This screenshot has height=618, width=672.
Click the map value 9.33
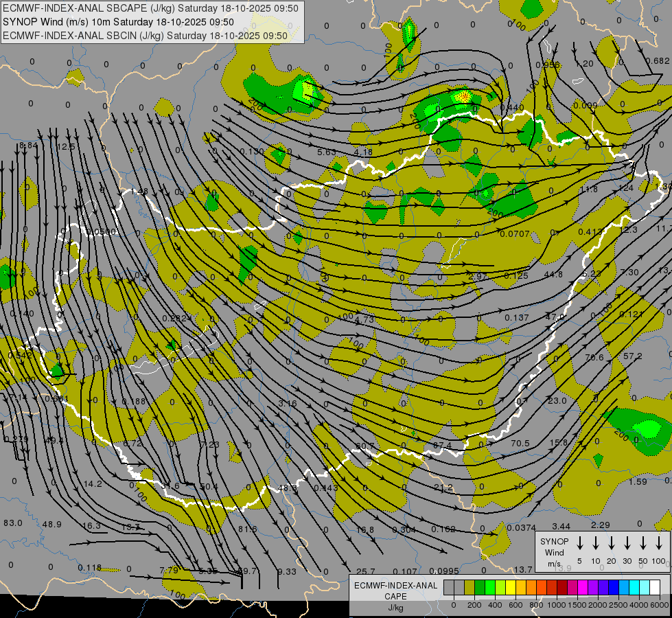click(287, 571)
